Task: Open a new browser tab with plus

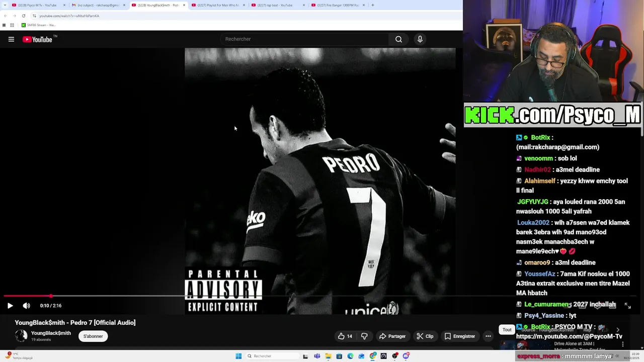Action: [373, 5]
